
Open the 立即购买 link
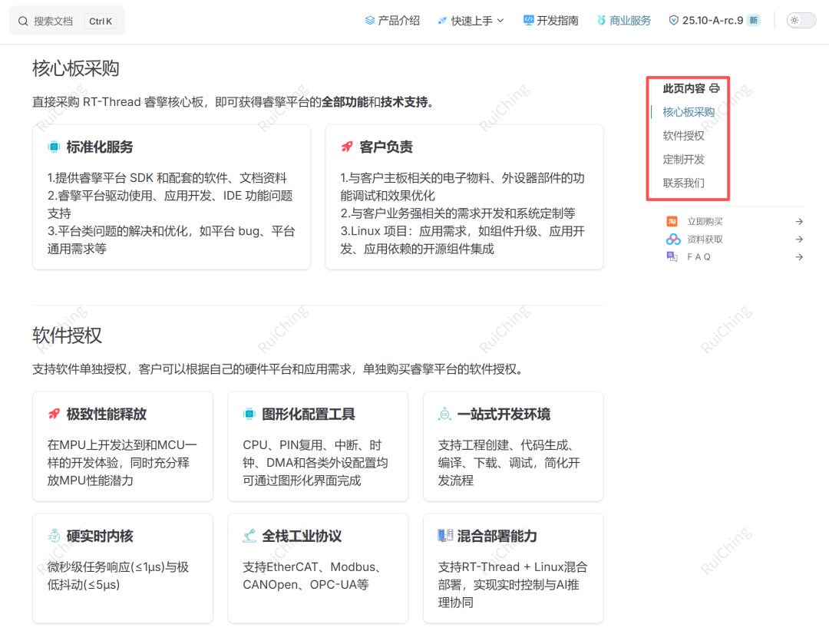click(735, 222)
